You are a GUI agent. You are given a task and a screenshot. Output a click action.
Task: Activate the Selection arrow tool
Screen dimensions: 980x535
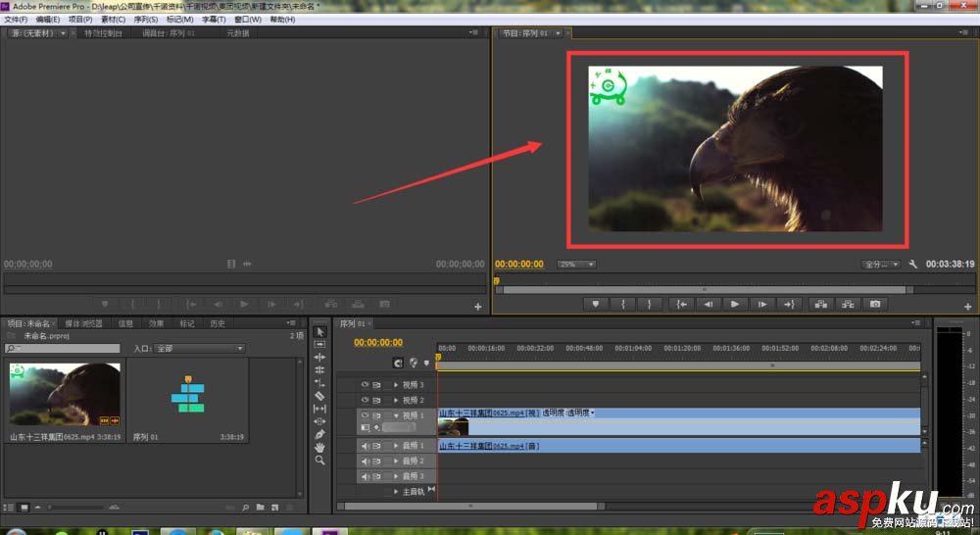coord(319,332)
